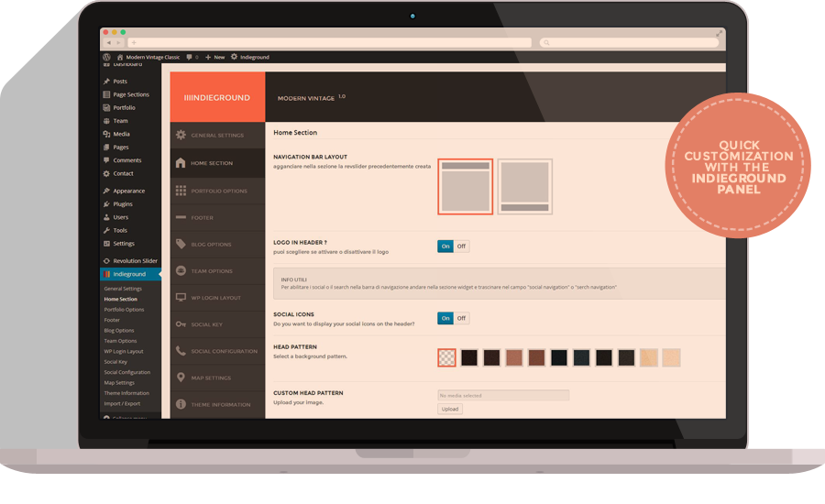Click the Contact gear icon in sidebar

click(107, 173)
